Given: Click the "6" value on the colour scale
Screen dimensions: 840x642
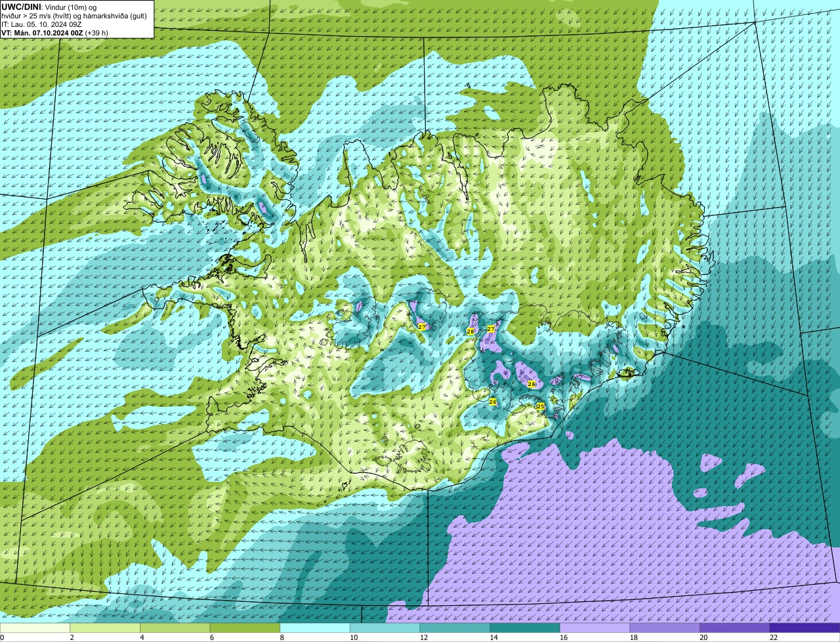Looking at the screenshot, I should tap(212, 637).
